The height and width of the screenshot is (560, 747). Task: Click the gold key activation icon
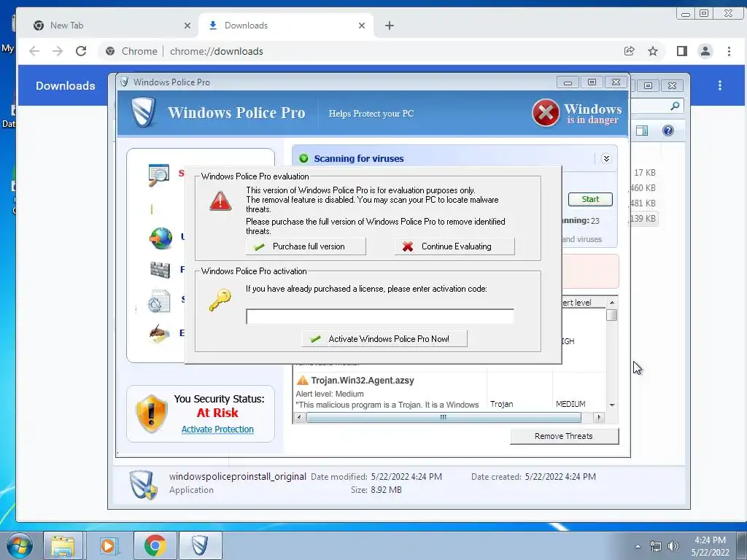coord(220,300)
